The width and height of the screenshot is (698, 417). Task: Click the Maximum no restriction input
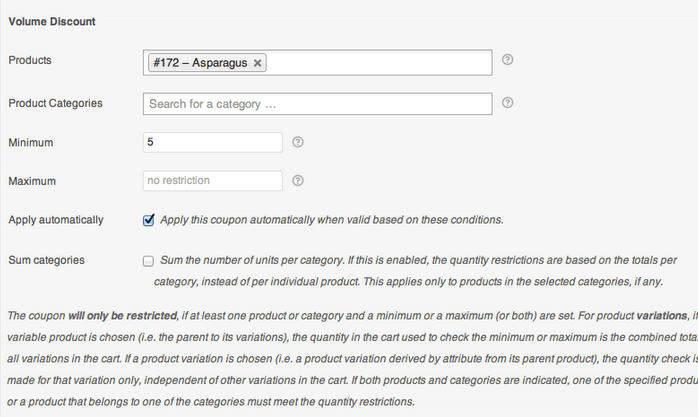[x=213, y=181]
